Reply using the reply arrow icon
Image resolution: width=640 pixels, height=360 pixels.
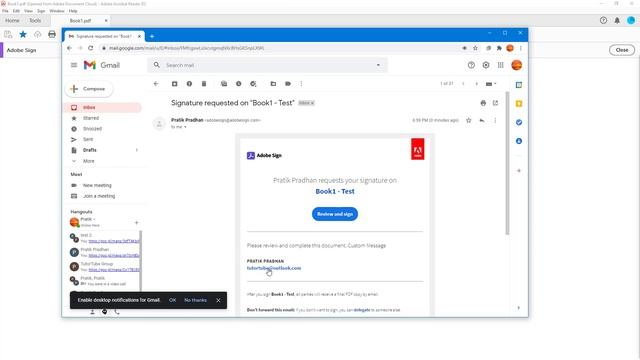pyautogui.click(x=482, y=120)
